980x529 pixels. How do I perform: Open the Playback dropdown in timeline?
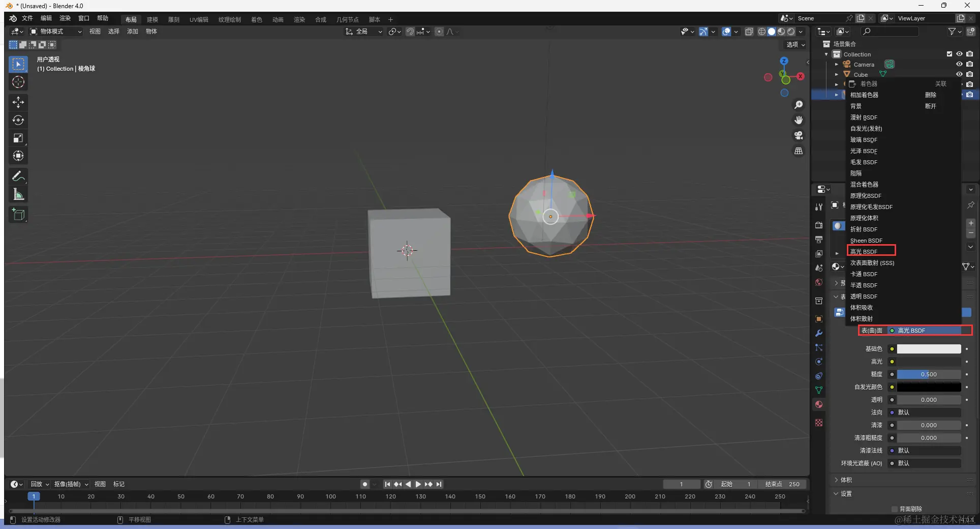[x=40, y=484]
